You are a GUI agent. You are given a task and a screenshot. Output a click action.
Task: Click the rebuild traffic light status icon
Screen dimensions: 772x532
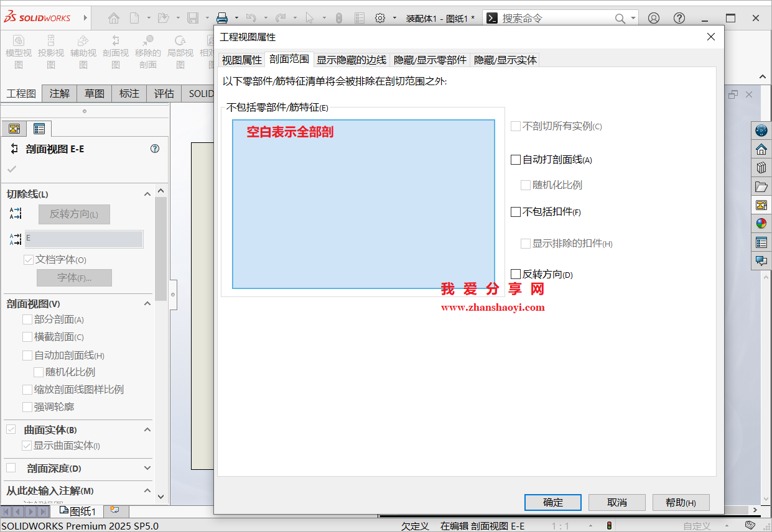609,526
